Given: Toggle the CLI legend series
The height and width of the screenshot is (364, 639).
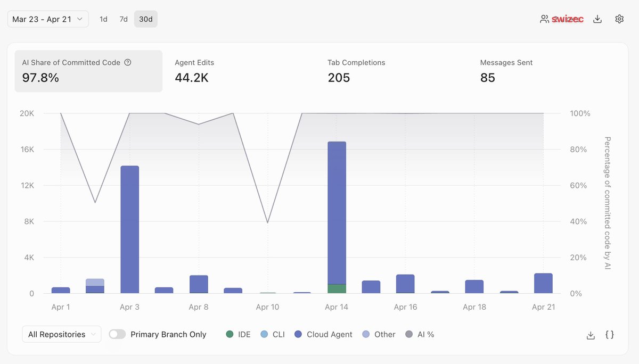Looking at the screenshot, I should [273, 334].
